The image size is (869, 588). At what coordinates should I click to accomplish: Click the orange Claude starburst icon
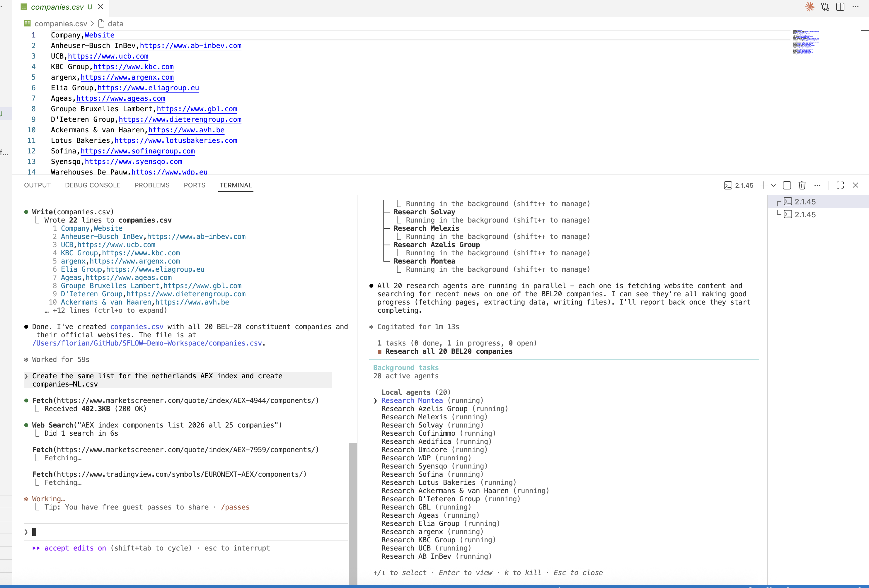pyautogui.click(x=810, y=7)
